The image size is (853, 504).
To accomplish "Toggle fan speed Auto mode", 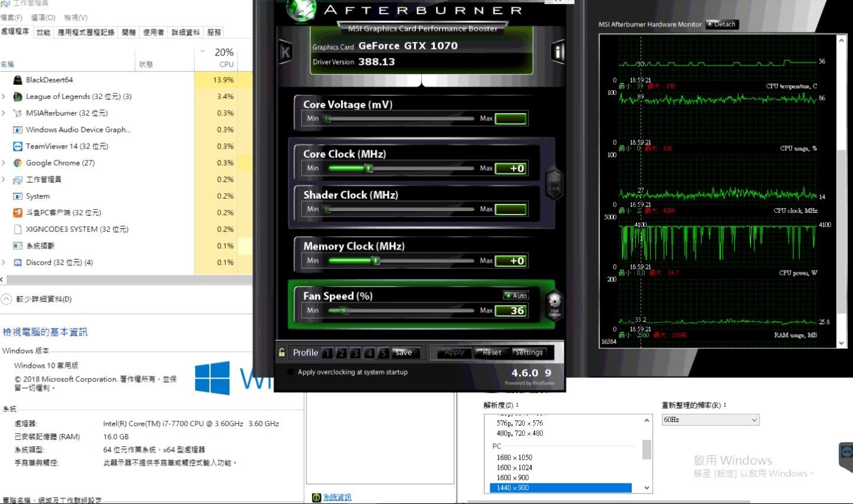I will pos(516,295).
